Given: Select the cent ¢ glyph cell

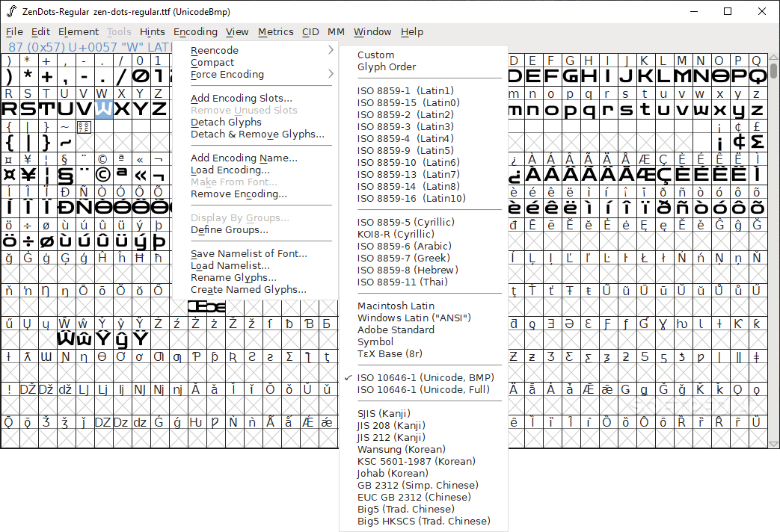Looking at the screenshot, I should click(739, 142).
